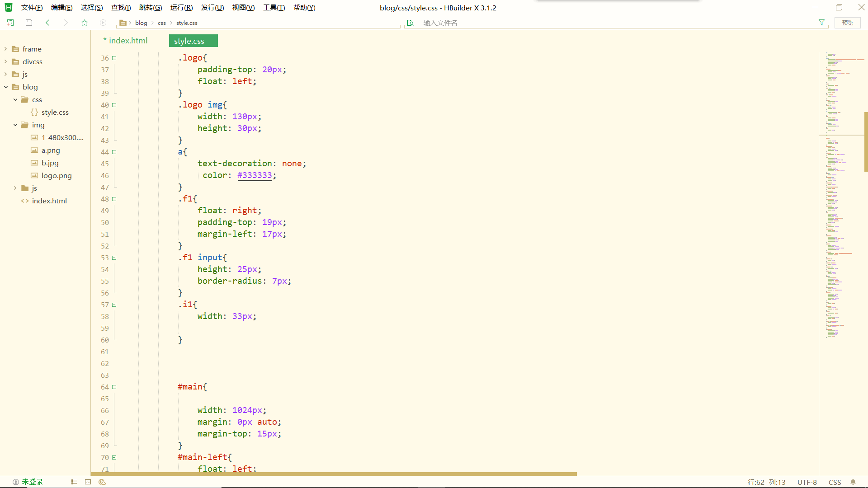Screen dimensions: 868x488
Task: Select the style.css editor tab
Action: click(x=193, y=41)
